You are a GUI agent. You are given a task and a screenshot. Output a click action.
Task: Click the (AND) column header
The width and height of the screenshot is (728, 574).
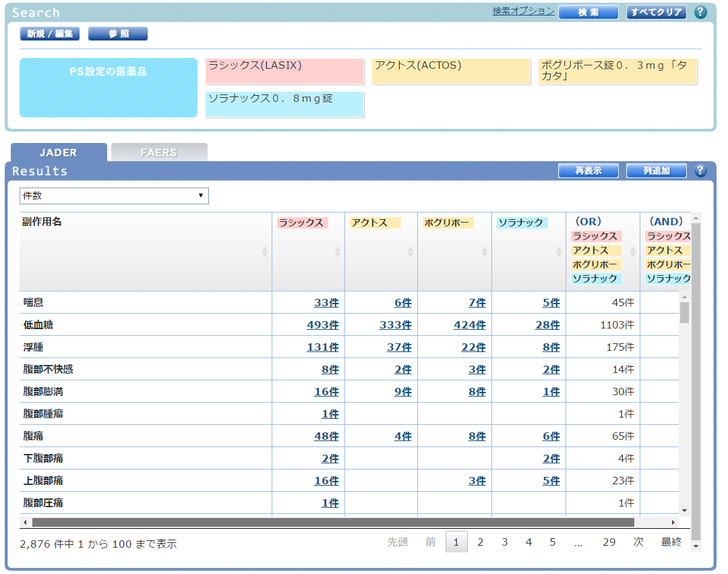tap(666, 221)
